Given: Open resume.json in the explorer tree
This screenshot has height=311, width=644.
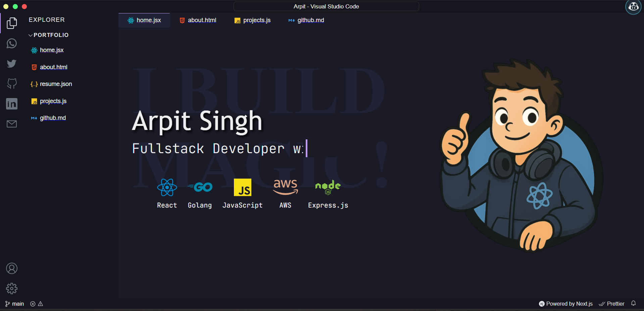Looking at the screenshot, I should pos(56,84).
